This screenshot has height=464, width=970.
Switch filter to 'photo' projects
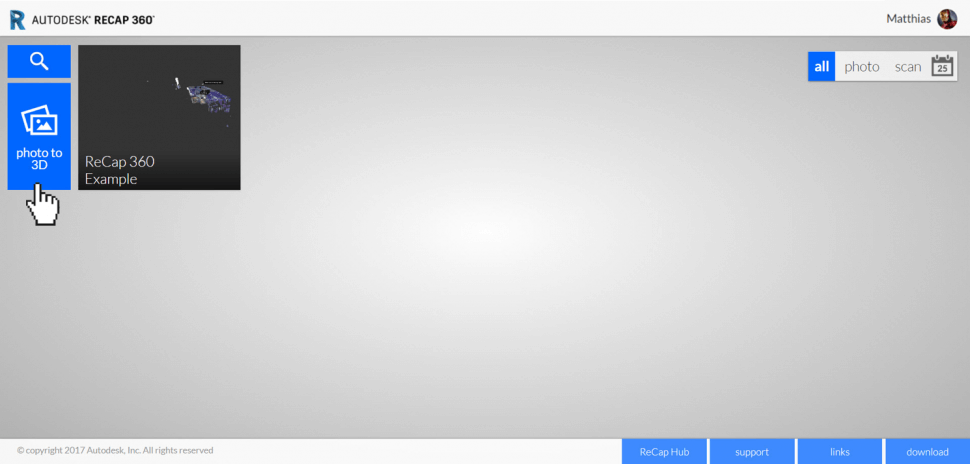pyautogui.click(x=861, y=67)
